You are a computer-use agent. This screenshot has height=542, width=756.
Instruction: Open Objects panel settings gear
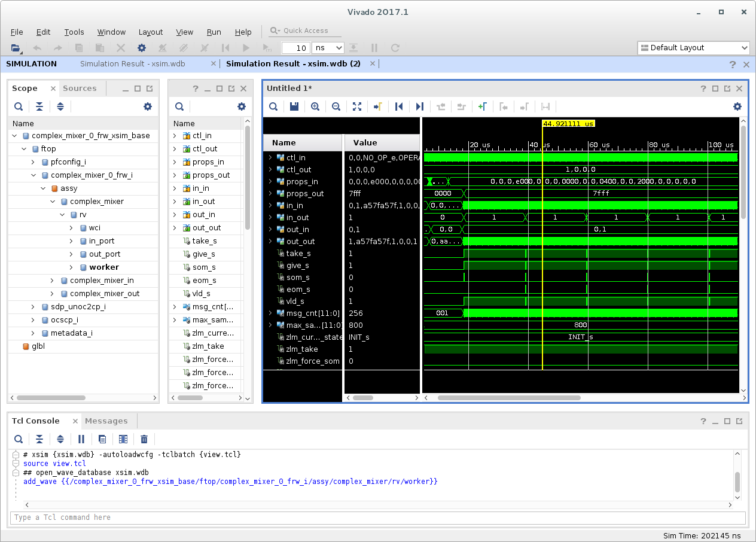[x=242, y=106]
